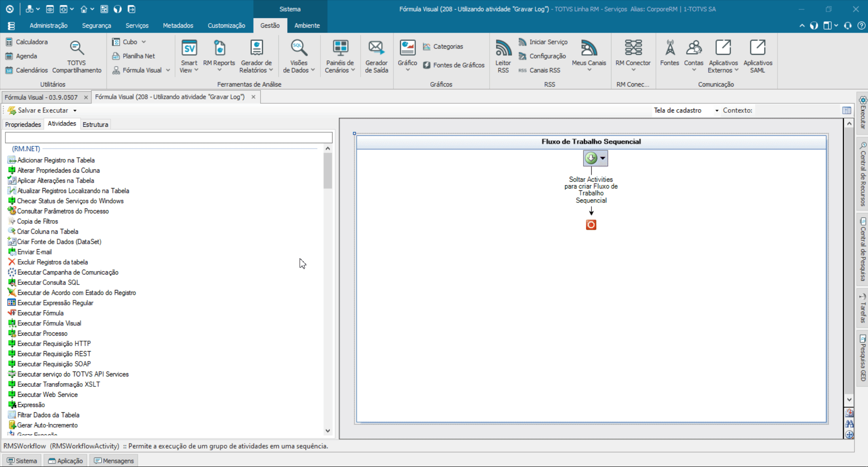868x467 pixels.
Task: Open RM Conector
Action: click(x=633, y=56)
